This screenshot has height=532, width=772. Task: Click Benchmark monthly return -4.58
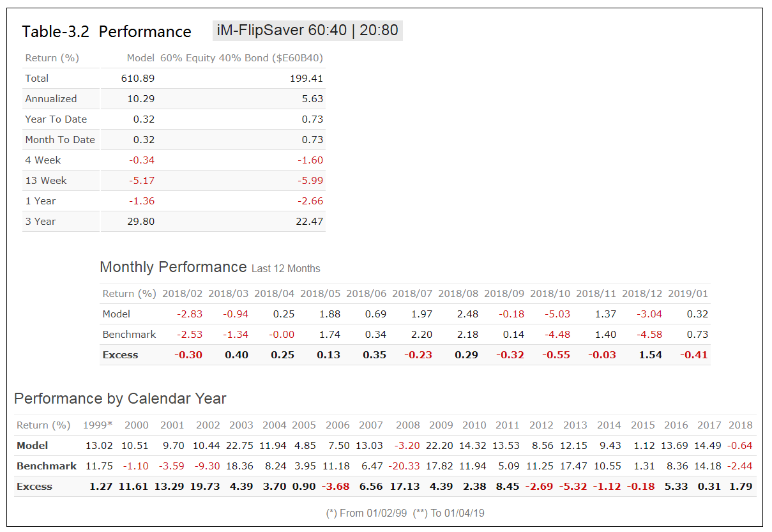click(648, 335)
